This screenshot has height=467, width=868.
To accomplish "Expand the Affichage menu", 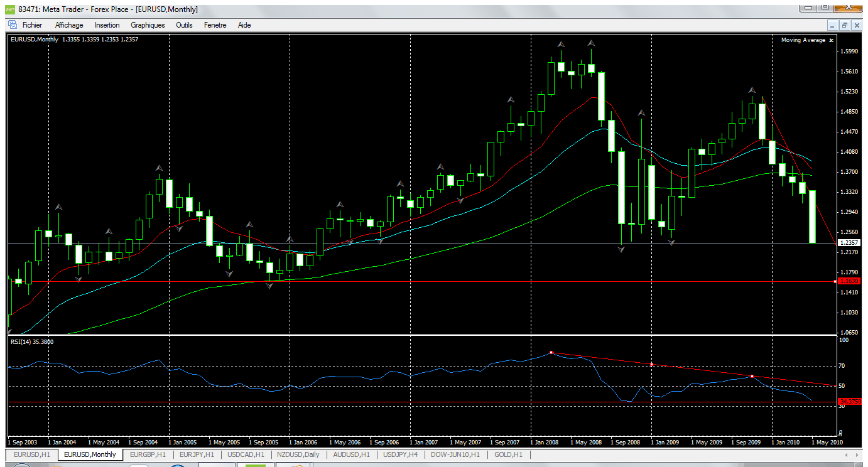I will (69, 25).
